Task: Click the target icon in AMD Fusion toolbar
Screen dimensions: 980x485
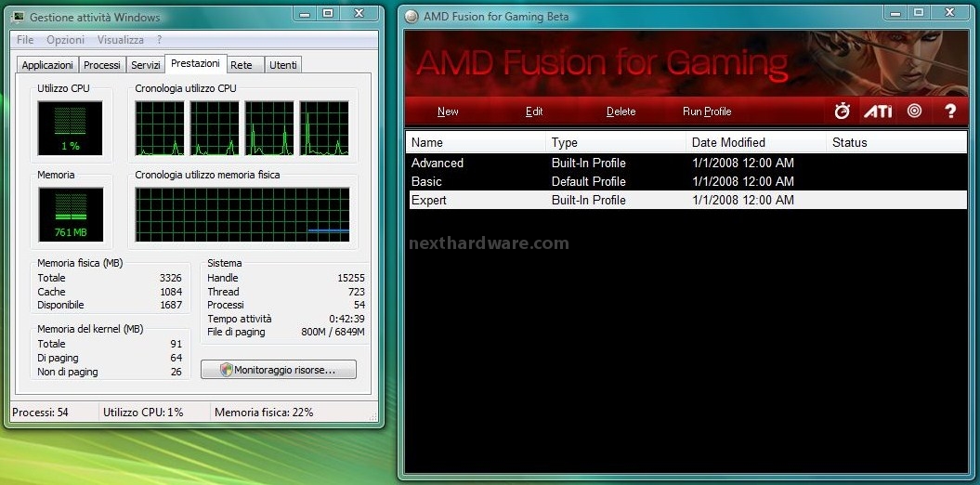Action: [914, 111]
